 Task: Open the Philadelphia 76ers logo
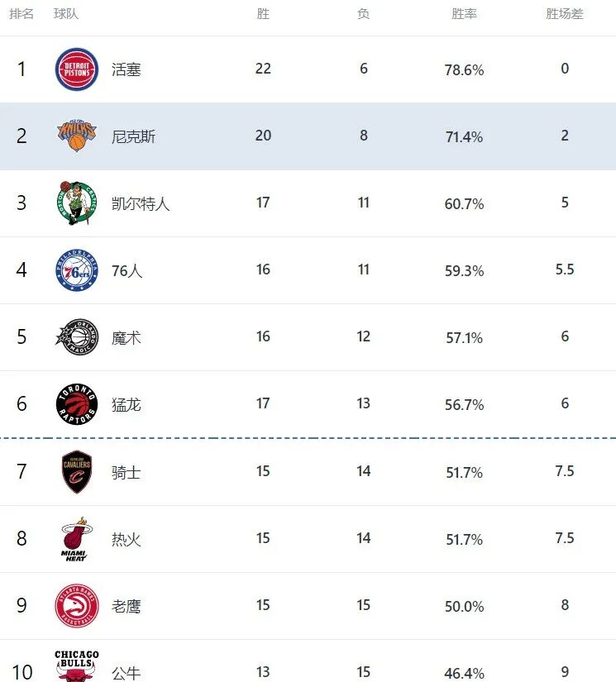pyautogui.click(x=77, y=270)
